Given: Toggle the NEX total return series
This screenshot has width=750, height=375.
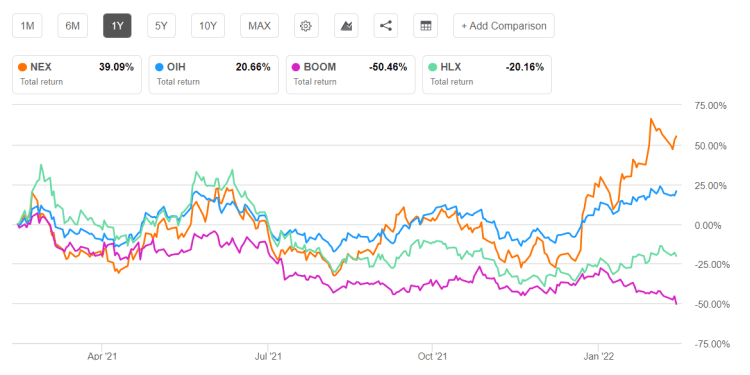Looking at the screenshot, I should point(77,74).
